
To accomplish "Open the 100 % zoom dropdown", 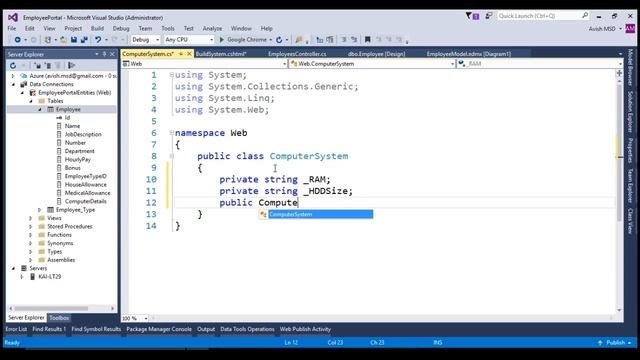I will [x=146, y=318].
